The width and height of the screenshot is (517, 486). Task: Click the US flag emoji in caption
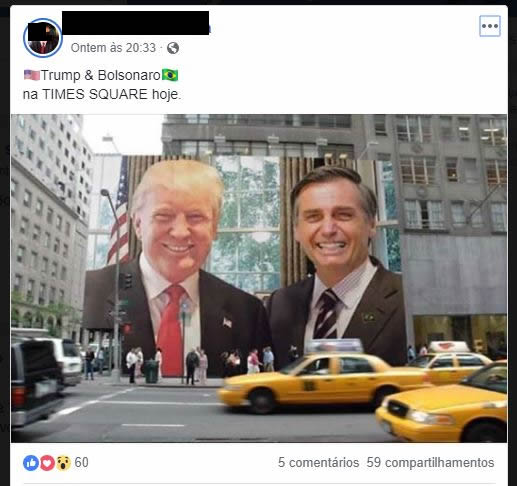coord(32,75)
